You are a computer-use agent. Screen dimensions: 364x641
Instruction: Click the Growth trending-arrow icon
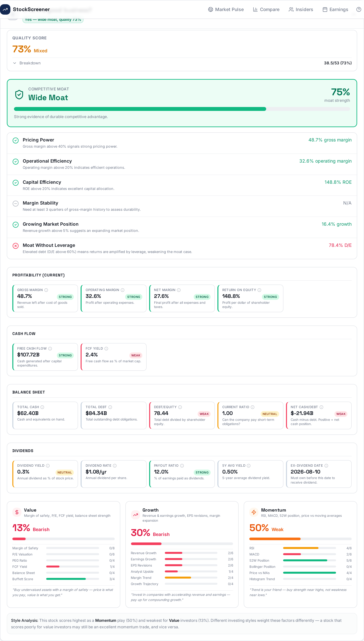click(136, 515)
